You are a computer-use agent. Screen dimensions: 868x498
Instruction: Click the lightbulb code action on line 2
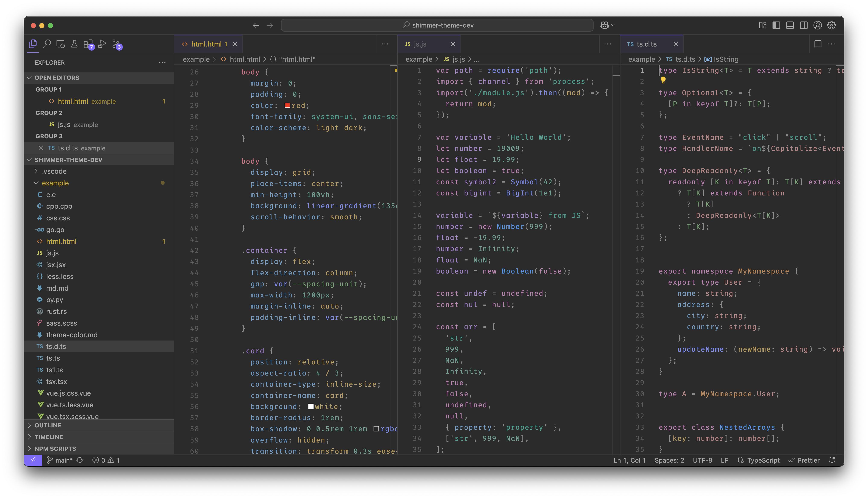[x=663, y=80]
